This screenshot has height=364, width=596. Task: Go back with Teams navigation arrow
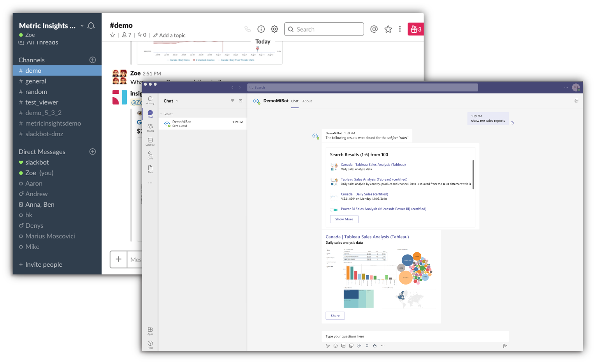coord(232,88)
